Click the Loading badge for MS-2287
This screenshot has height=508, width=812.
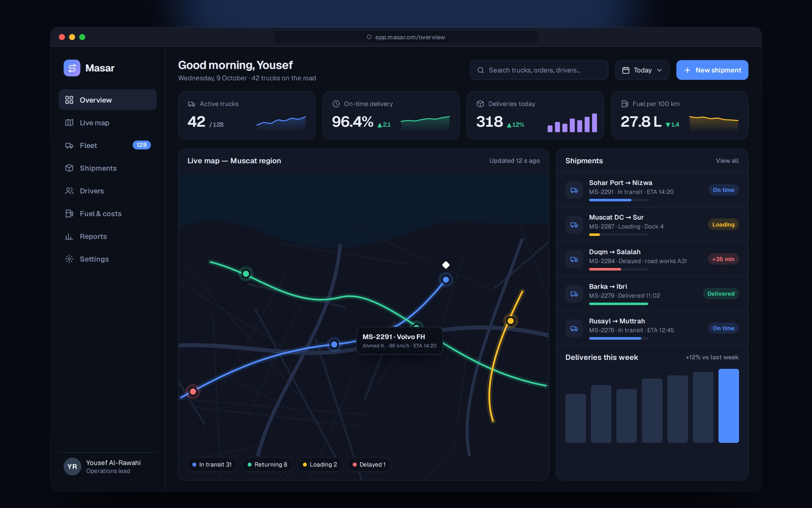[723, 225]
